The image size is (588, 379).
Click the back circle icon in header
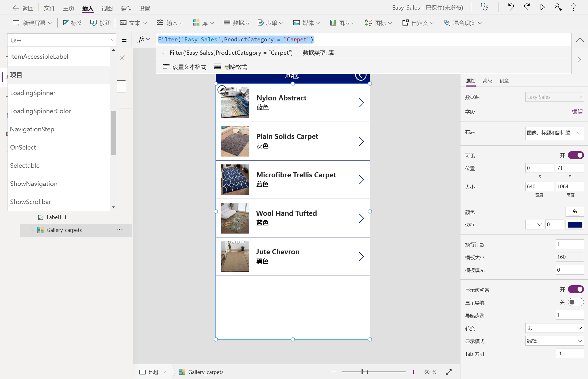[361, 76]
